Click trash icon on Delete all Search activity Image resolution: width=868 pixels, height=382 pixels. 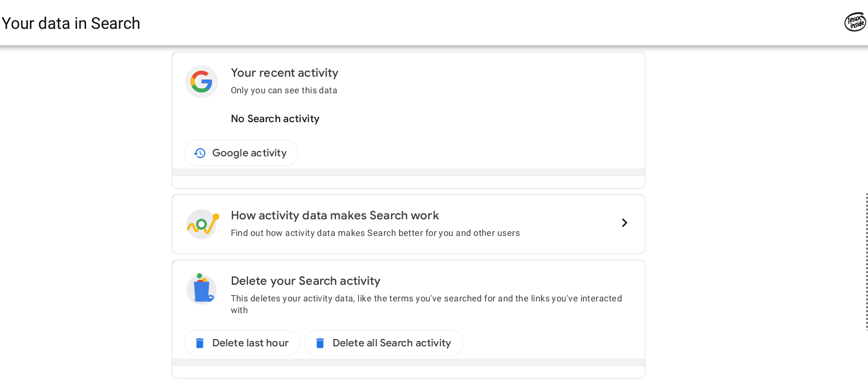pyautogui.click(x=320, y=343)
